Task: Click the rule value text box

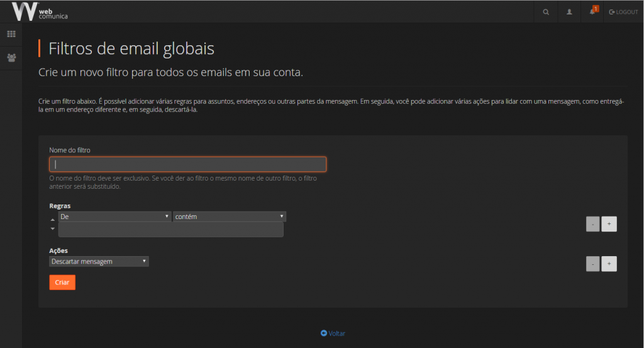Action: click(170, 230)
